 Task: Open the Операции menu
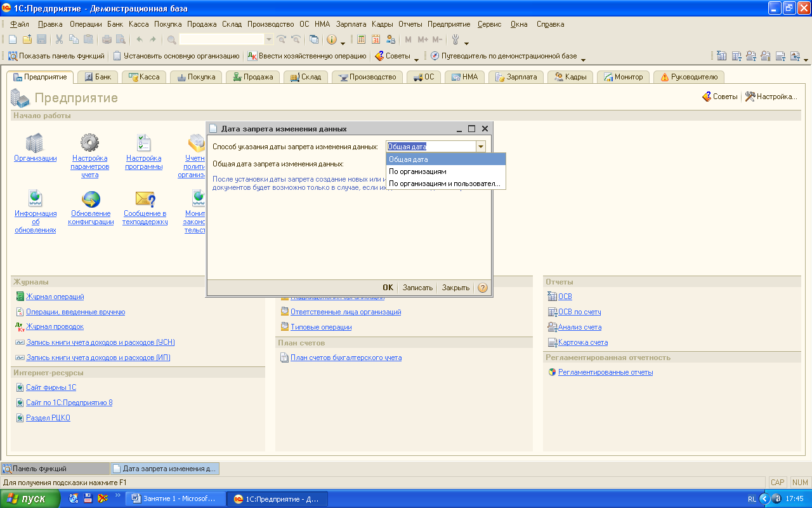click(86, 24)
